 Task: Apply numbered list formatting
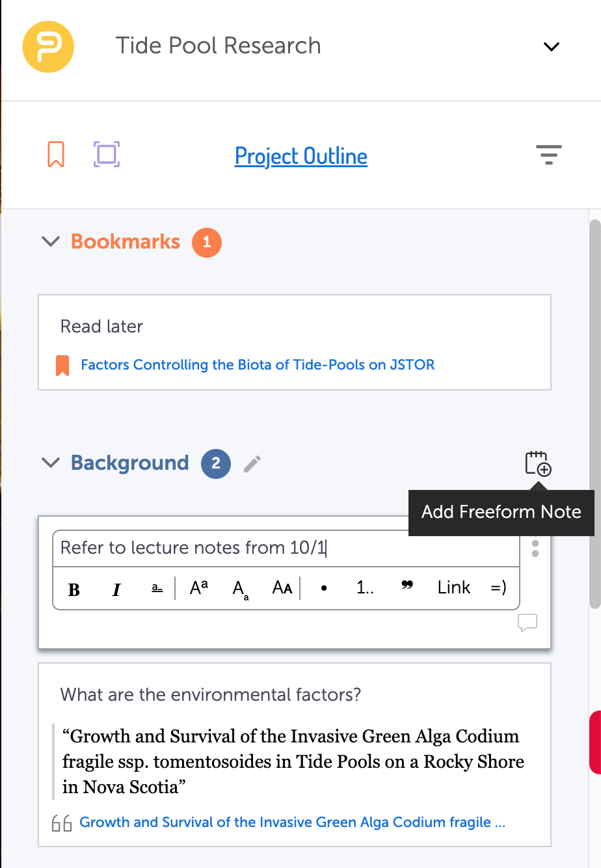(x=365, y=588)
